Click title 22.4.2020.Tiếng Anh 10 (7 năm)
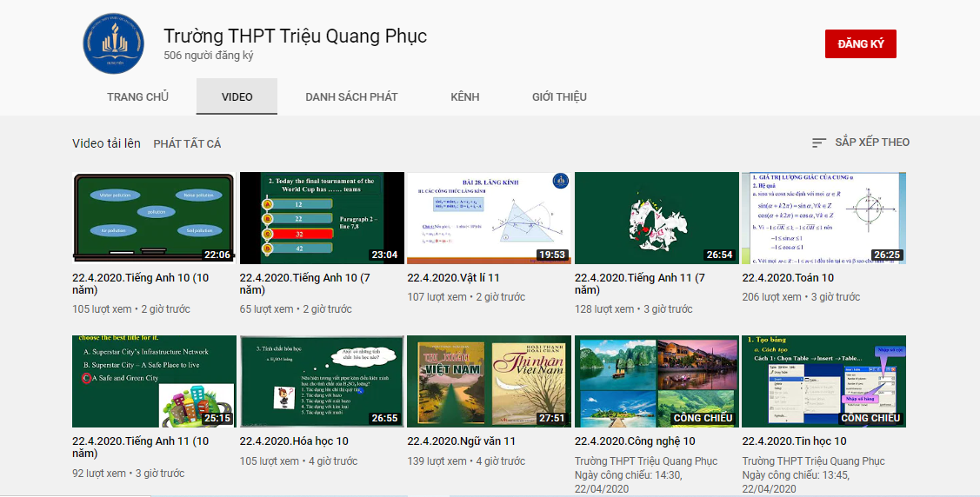 [305, 284]
